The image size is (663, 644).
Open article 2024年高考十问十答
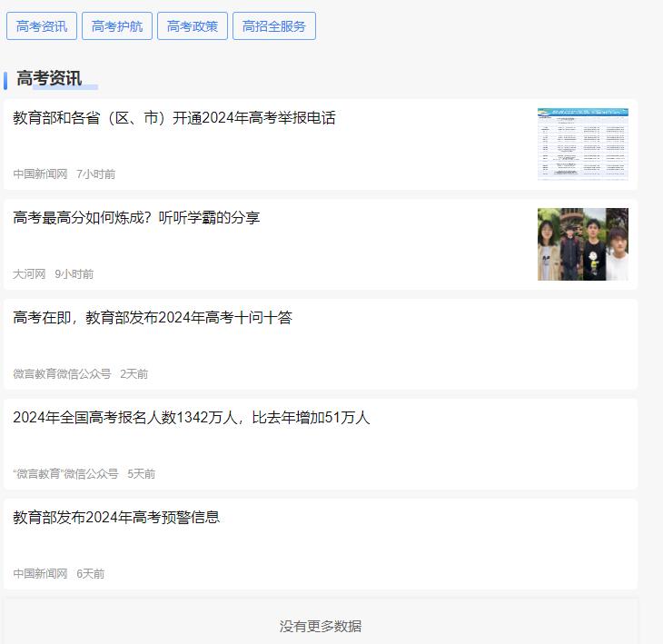[153, 318]
